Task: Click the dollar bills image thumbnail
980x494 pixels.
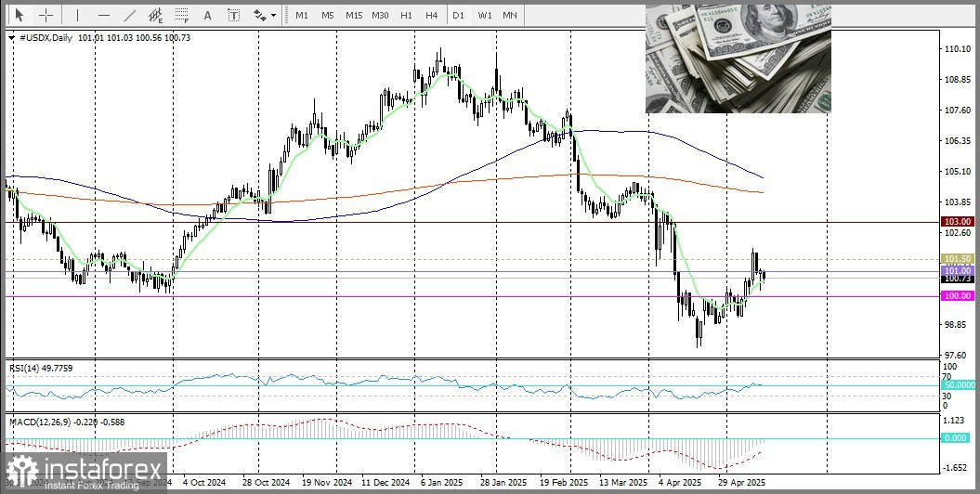Action: pos(738,58)
